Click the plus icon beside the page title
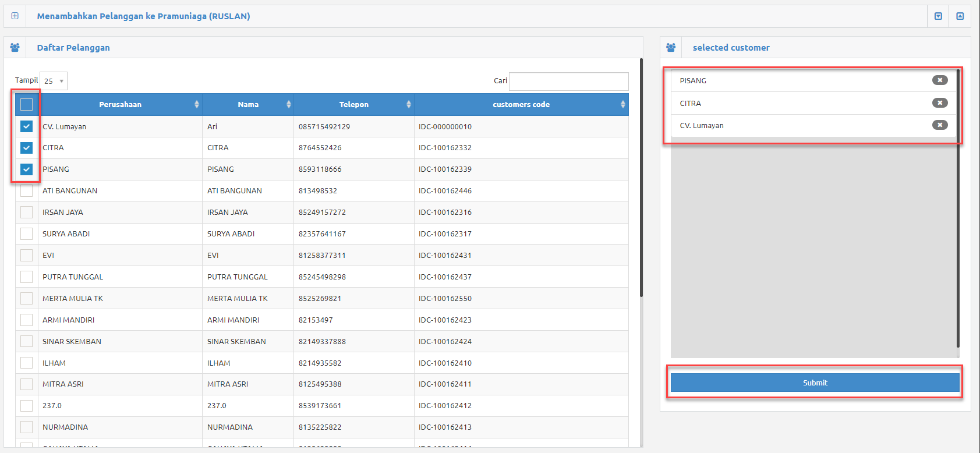This screenshot has height=453, width=980. 15,16
